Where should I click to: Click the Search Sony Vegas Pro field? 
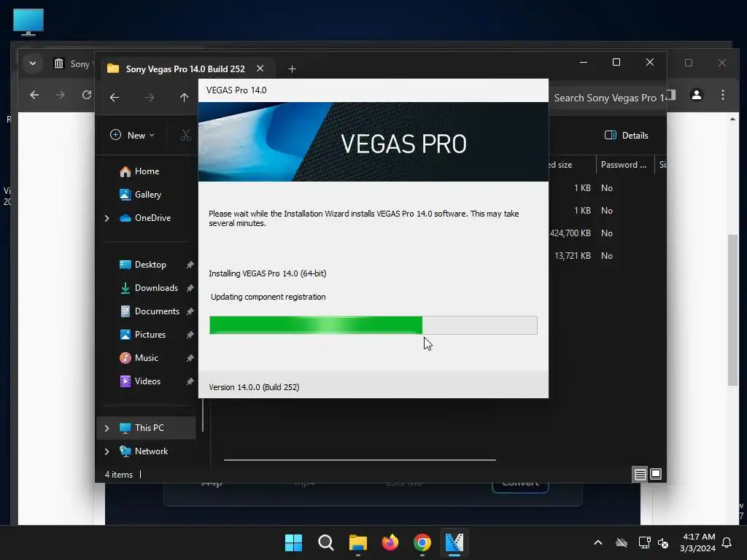608,98
